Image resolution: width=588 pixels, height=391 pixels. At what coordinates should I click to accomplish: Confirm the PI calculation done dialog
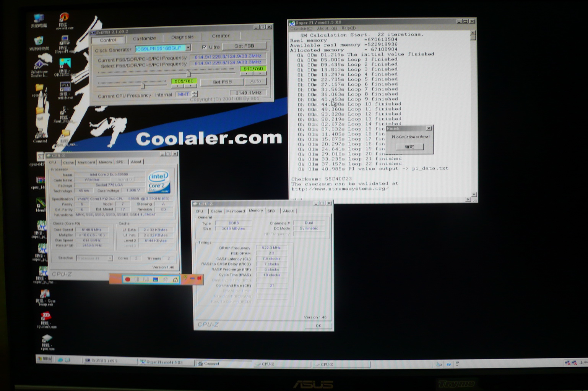coord(409,147)
